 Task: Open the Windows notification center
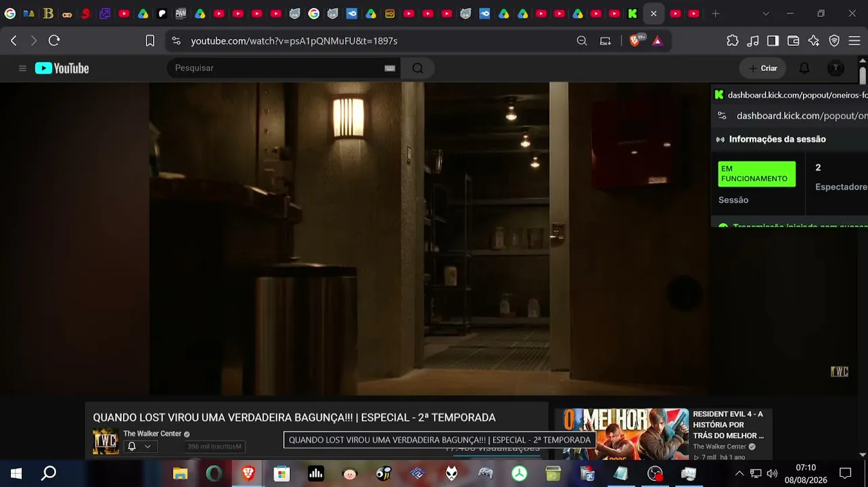(x=845, y=473)
